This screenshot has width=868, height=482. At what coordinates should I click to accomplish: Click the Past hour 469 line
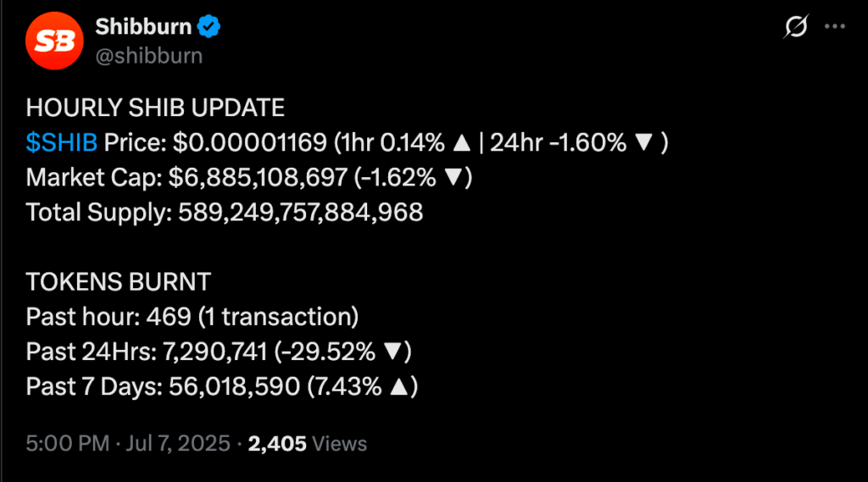coord(192,317)
